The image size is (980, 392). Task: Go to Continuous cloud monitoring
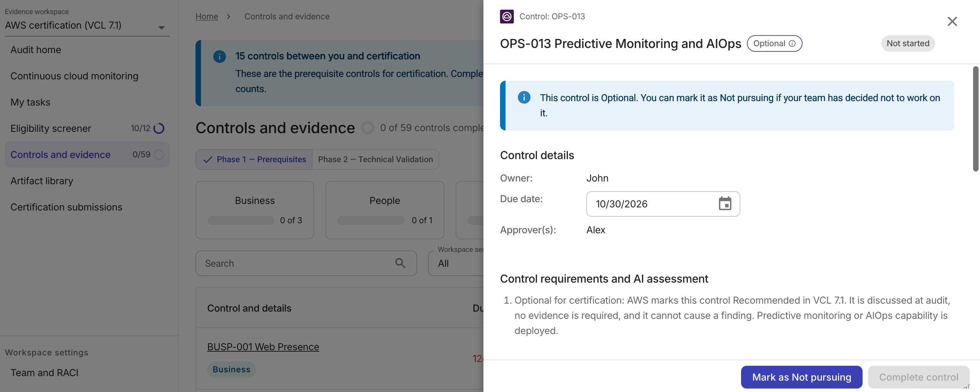74,76
